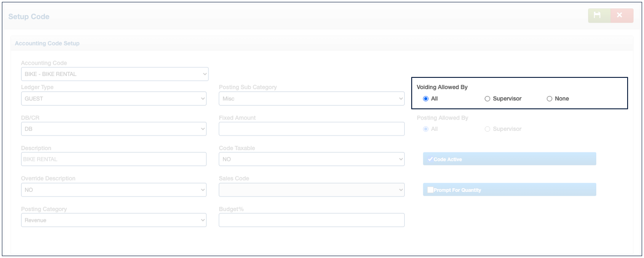The width and height of the screenshot is (644, 258).
Task: Open the DB/CR dropdown
Action: 113,129
